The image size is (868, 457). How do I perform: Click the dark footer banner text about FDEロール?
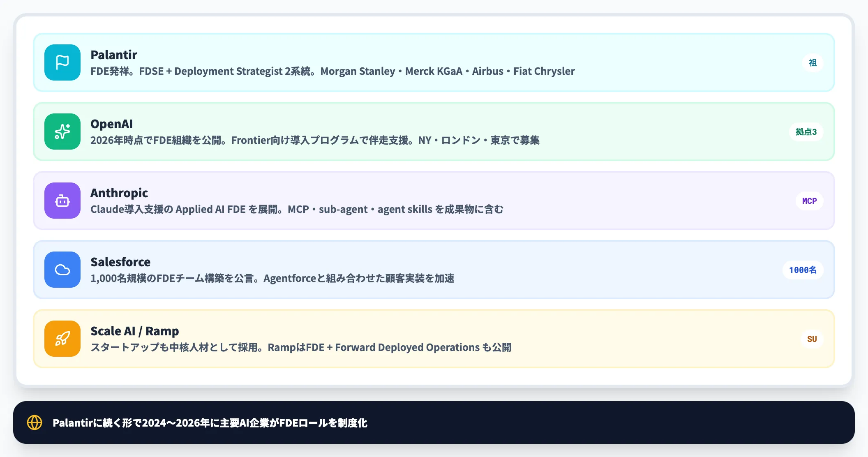coord(210,423)
